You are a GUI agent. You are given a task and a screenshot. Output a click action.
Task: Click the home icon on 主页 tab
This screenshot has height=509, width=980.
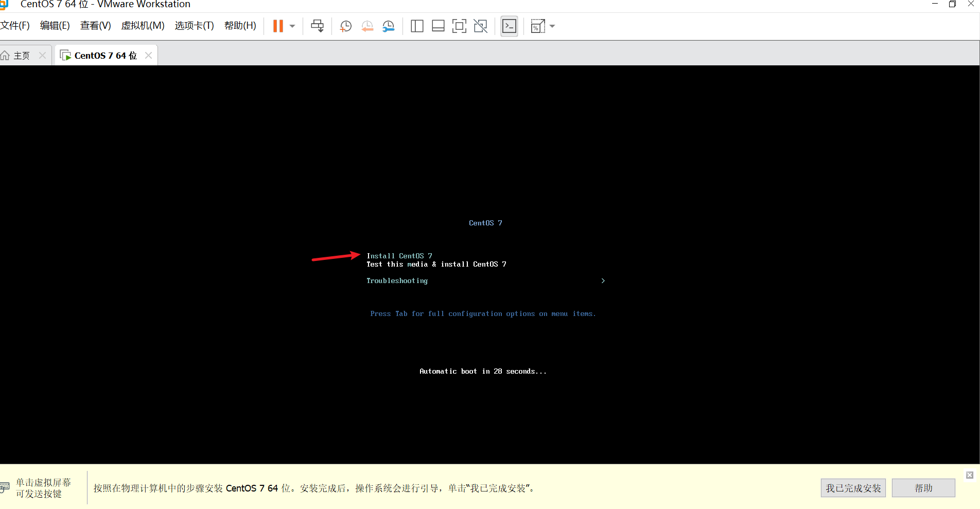coord(5,56)
